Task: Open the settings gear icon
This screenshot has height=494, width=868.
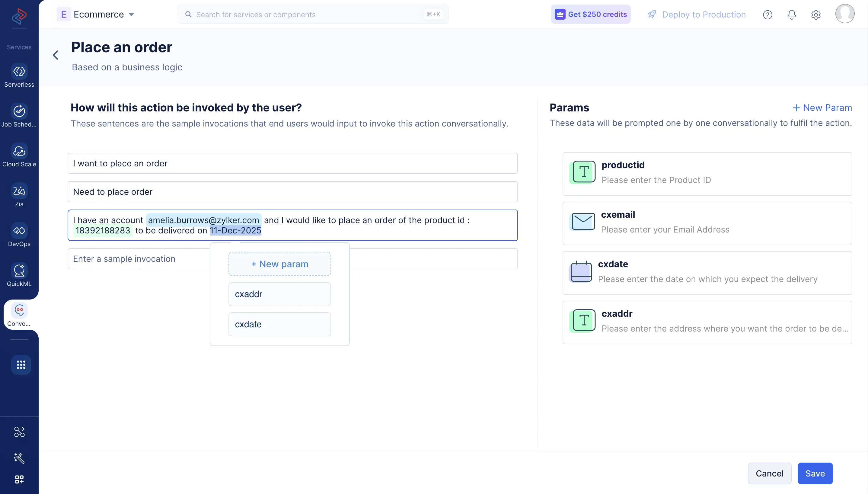Action: click(815, 14)
